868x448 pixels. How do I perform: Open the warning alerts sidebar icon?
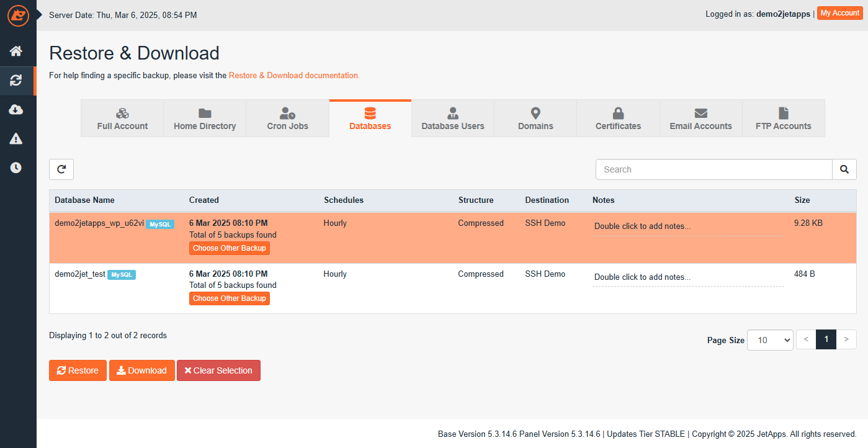pos(16,139)
